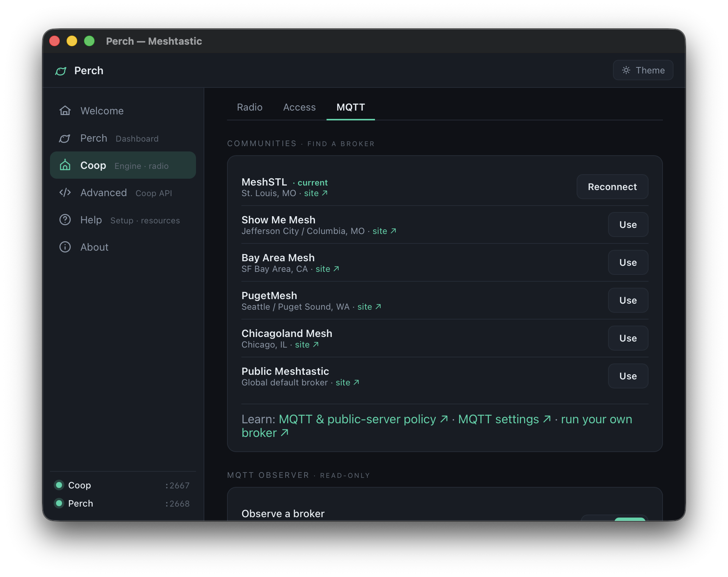The image size is (728, 577).
Task: Switch to the Access tab
Action: point(299,107)
